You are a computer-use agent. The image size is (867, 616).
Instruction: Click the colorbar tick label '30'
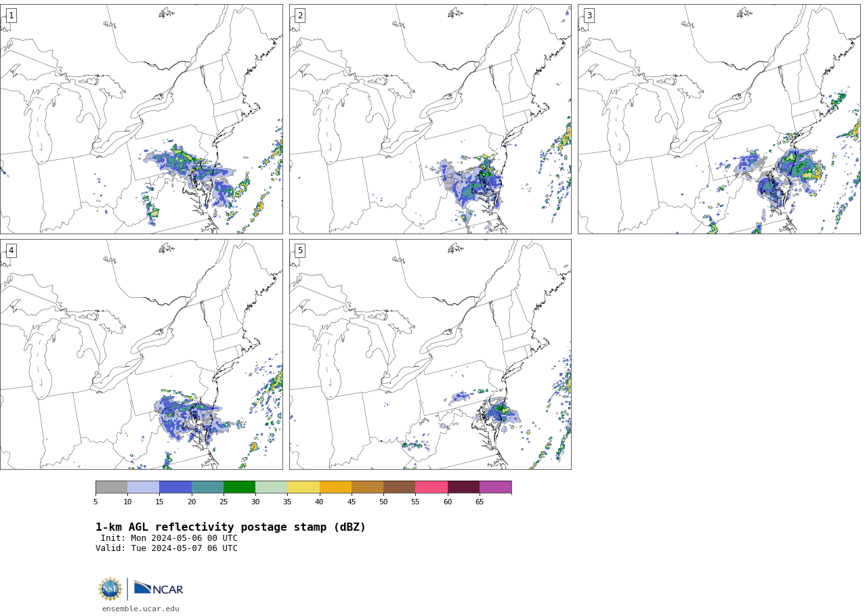255,502
